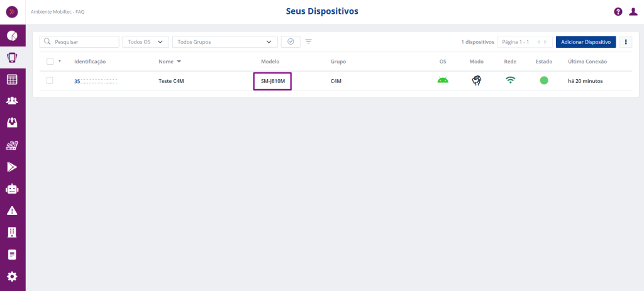Viewport: 644px width, 291px height.
Task: Click the filter lines icon
Action: click(308, 41)
